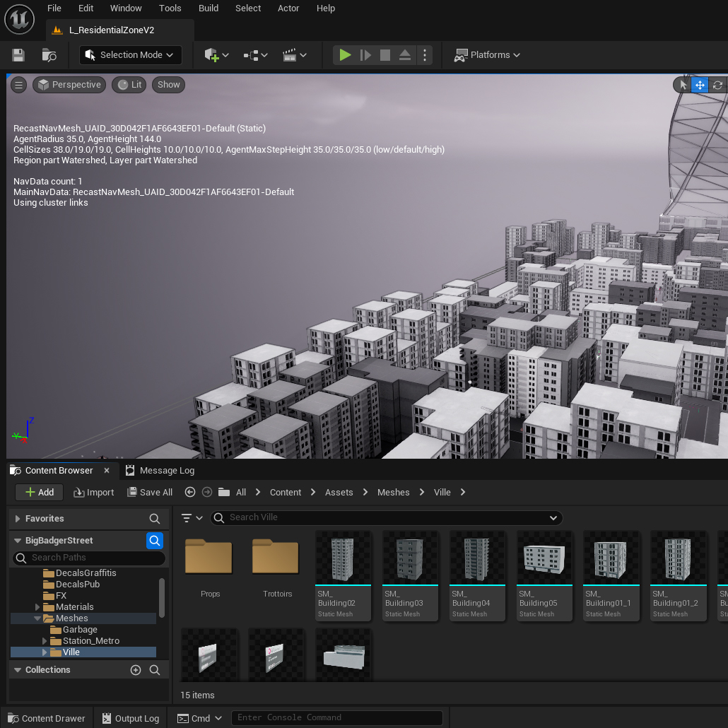The image size is (728, 728).
Task: Focus the Enter Console Command field
Action: pos(336,718)
